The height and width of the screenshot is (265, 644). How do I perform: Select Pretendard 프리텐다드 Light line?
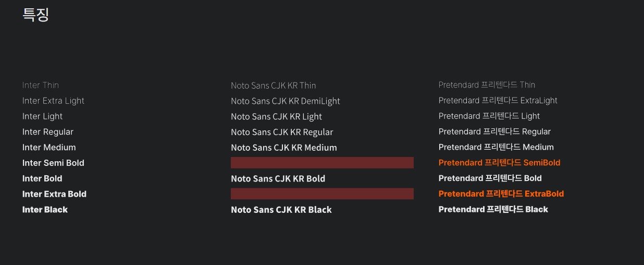coord(489,116)
